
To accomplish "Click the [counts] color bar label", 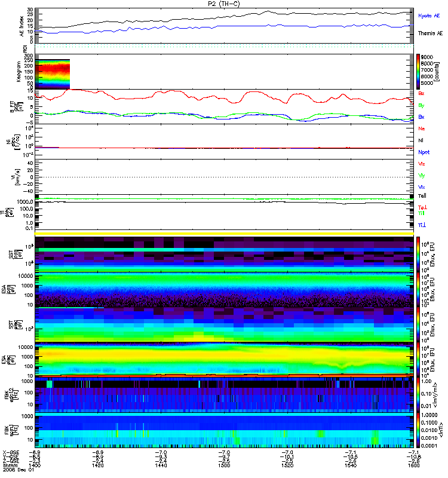I will point(437,72).
